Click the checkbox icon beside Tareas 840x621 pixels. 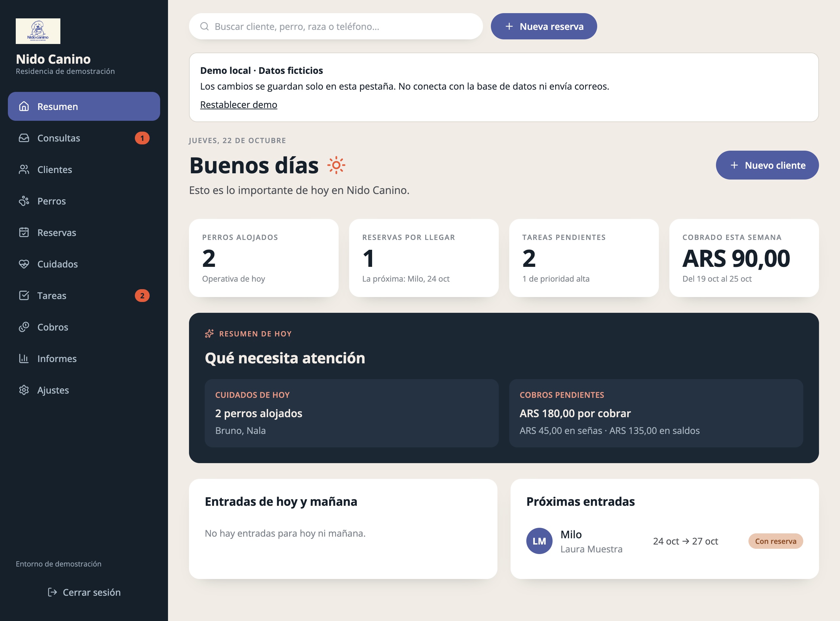pyautogui.click(x=24, y=295)
